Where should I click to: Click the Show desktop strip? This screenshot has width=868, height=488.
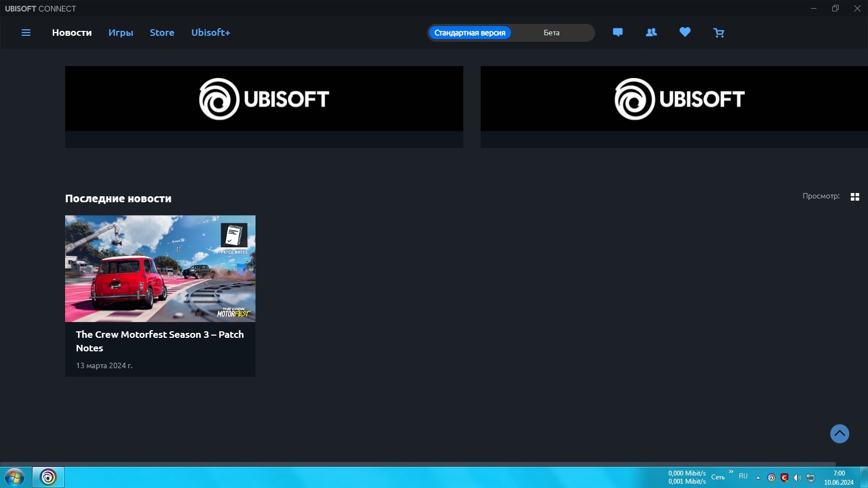click(x=864, y=477)
